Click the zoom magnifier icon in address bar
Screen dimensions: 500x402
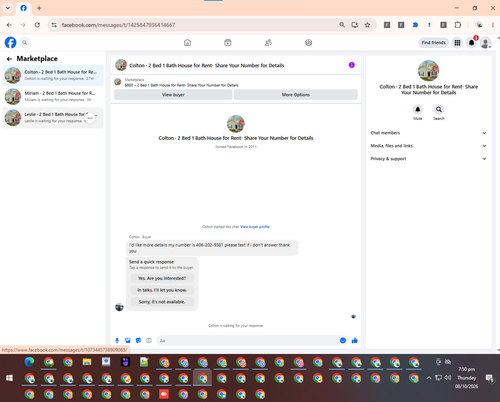pyautogui.click(x=342, y=25)
